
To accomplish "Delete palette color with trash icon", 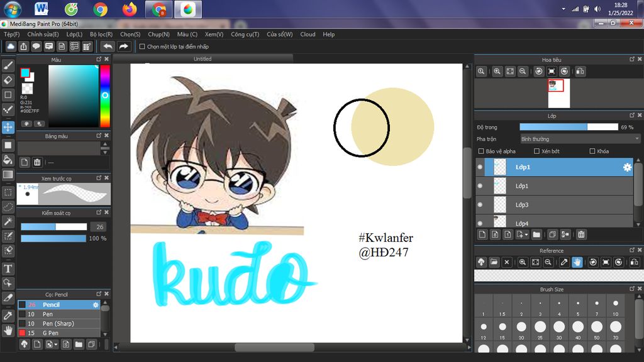I will click(37, 162).
